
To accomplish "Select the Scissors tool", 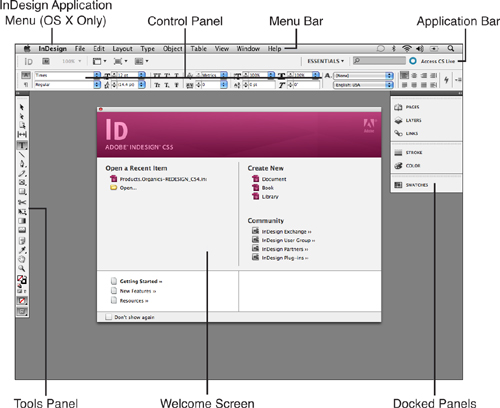I will click(x=22, y=202).
